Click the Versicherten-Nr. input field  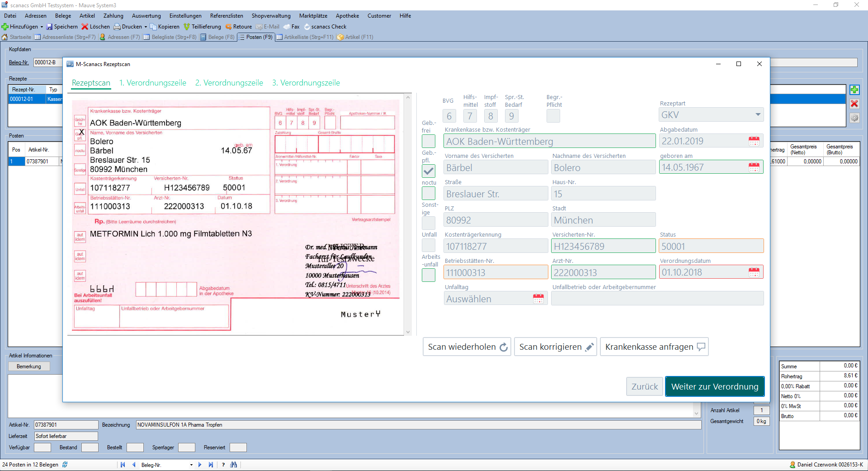tap(603, 247)
